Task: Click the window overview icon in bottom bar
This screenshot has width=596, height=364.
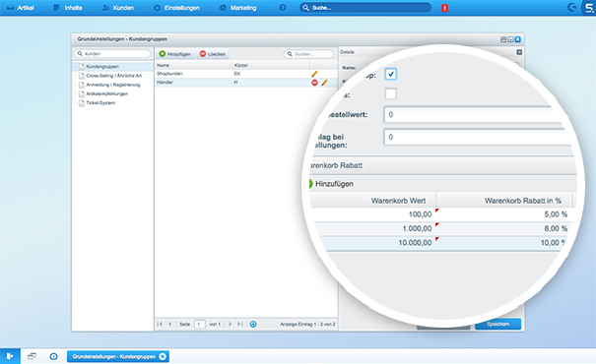Action: (32, 356)
